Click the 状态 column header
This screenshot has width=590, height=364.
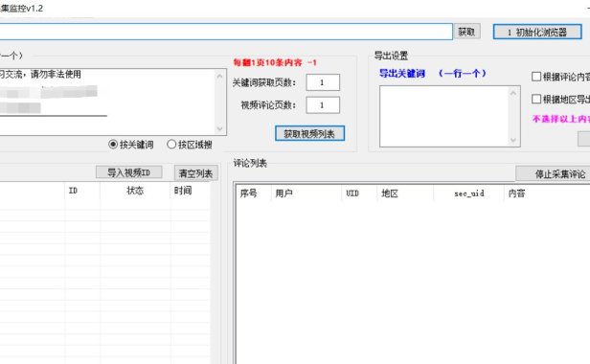point(135,191)
